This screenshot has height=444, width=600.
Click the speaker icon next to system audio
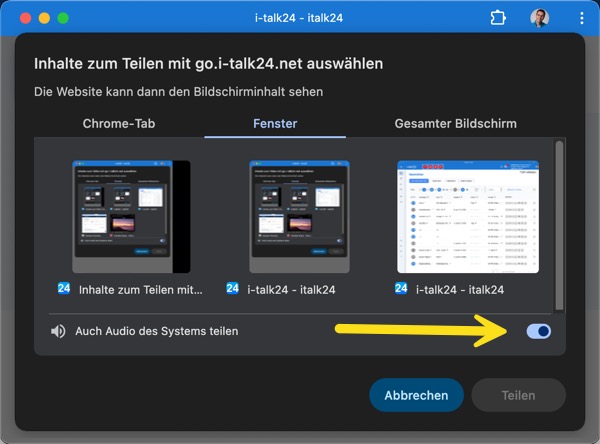(x=59, y=331)
